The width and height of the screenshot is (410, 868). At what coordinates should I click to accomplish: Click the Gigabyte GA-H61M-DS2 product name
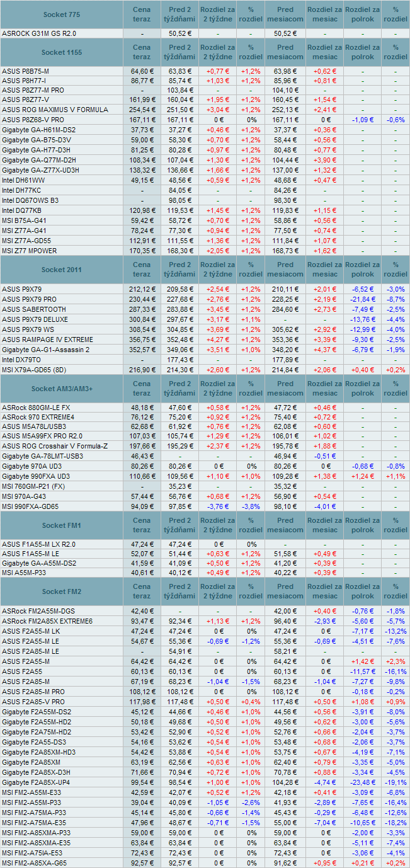coord(38,129)
